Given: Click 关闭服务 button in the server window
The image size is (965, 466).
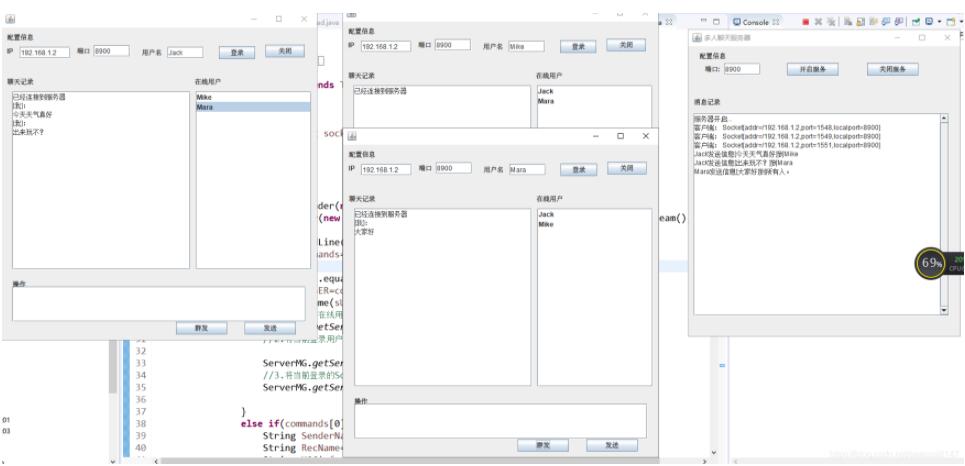Looking at the screenshot, I should [x=892, y=70].
